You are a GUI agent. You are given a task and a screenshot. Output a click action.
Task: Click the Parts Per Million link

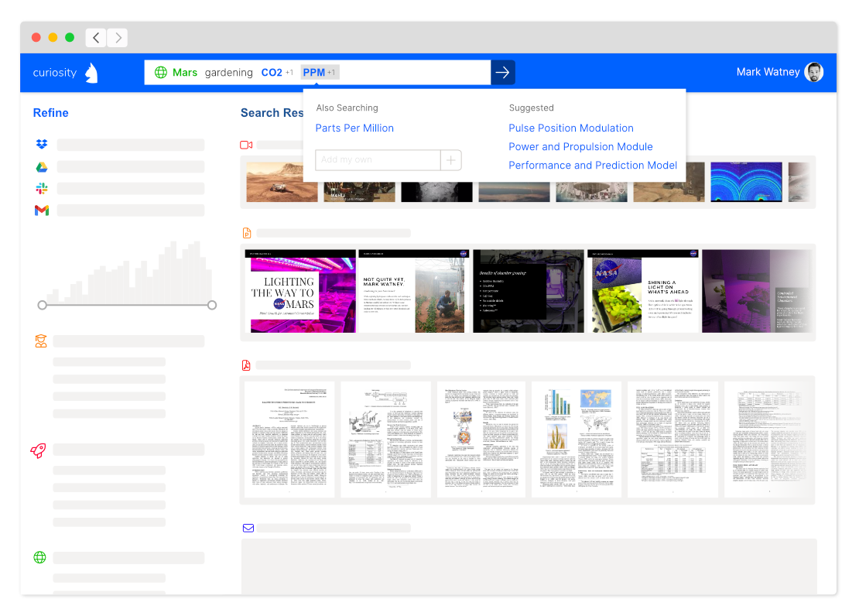click(x=354, y=128)
